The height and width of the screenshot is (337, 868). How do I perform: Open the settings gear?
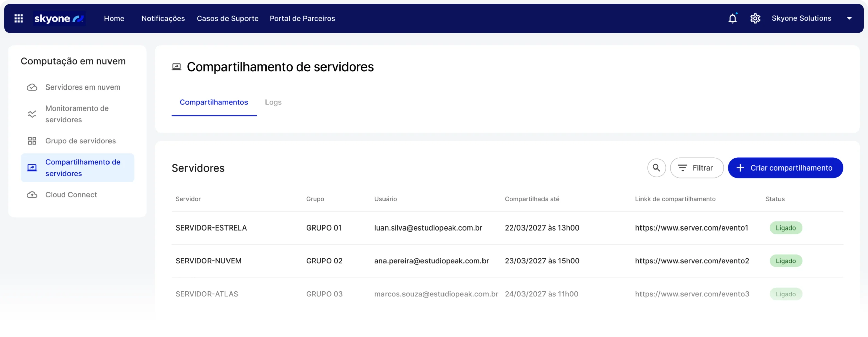coord(755,18)
